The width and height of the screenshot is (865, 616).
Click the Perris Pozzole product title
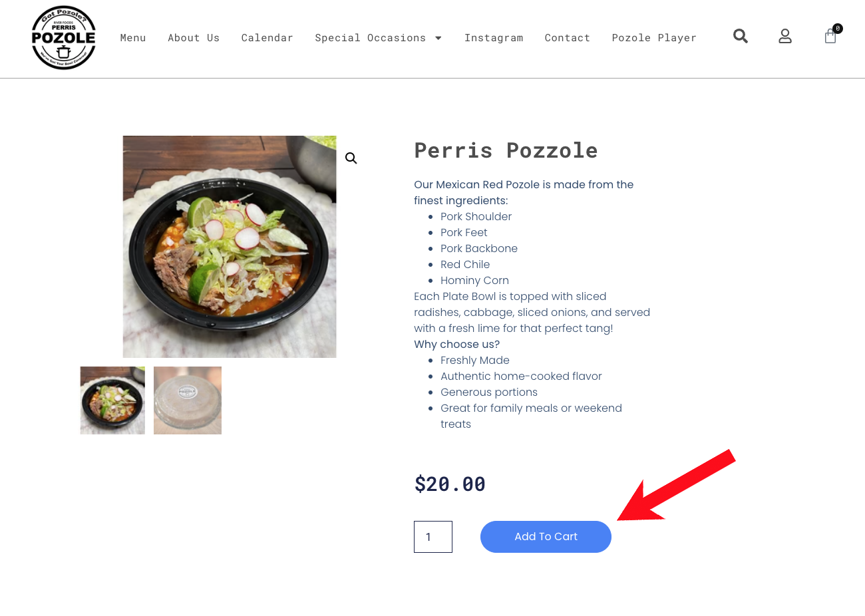506,151
